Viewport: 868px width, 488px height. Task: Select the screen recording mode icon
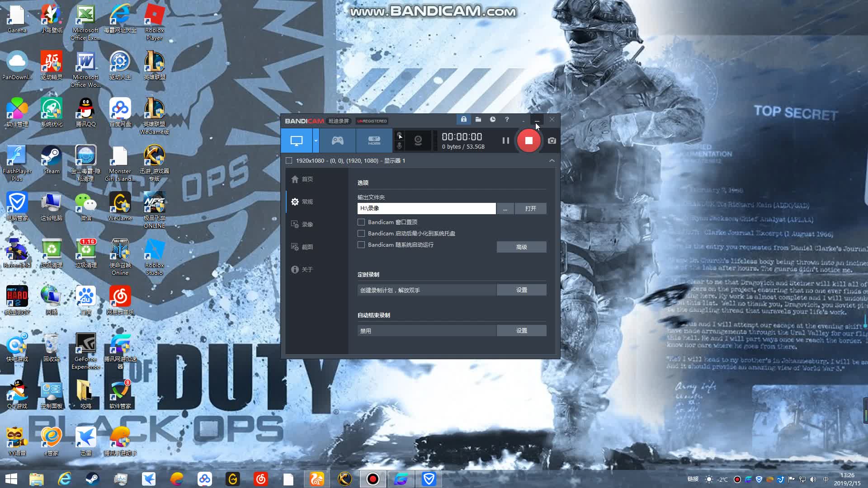point(296,141)
